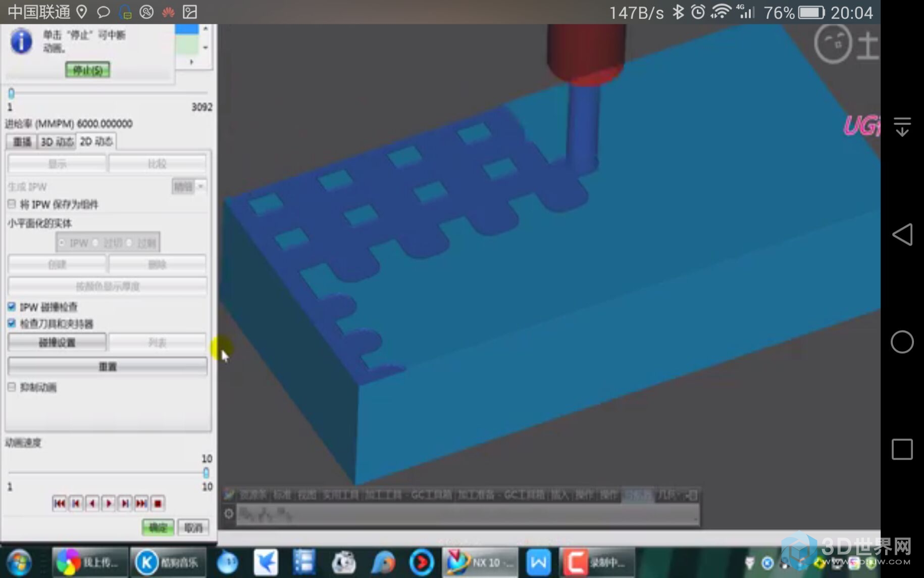The width and height of the screenshot is (924, 578).
Task: Open the Windows Start menu
Action: (19, 562)
